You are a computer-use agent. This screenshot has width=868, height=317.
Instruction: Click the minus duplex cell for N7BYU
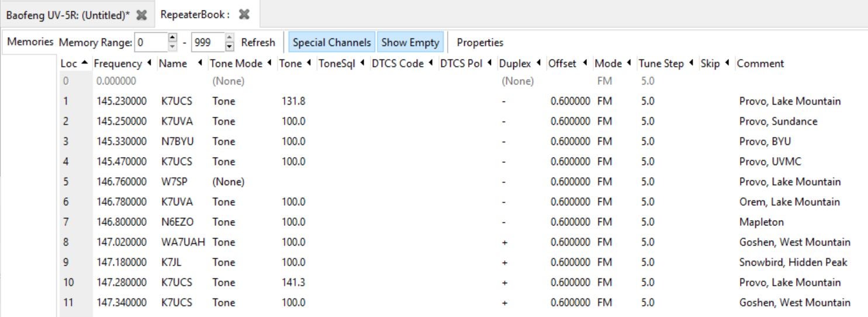tap(504, 141)
